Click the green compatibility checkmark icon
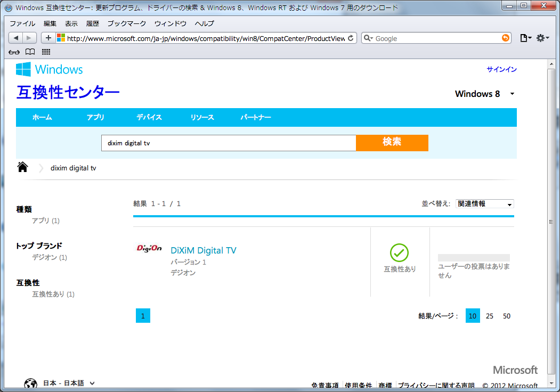 pos(399,253)
